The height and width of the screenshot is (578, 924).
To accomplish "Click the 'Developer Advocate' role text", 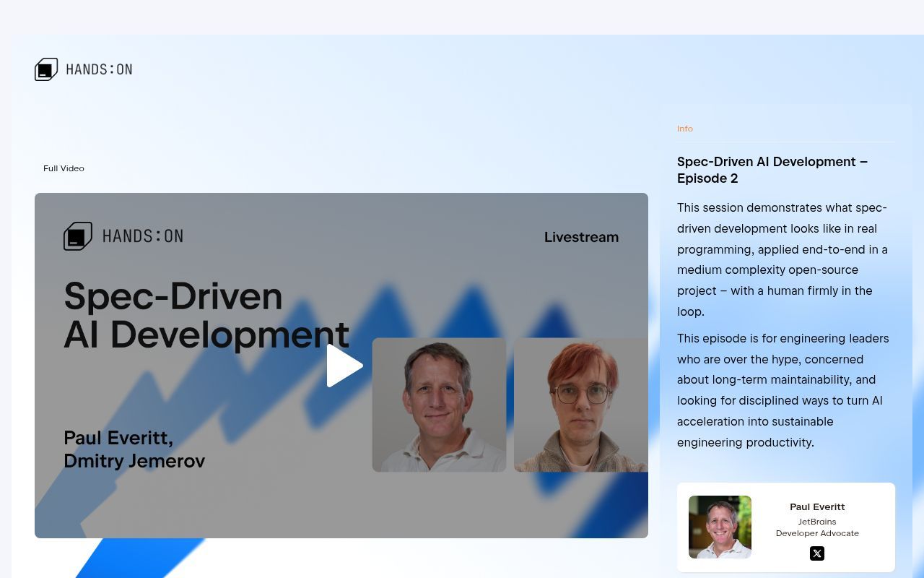I will click(x=817, y=533).
